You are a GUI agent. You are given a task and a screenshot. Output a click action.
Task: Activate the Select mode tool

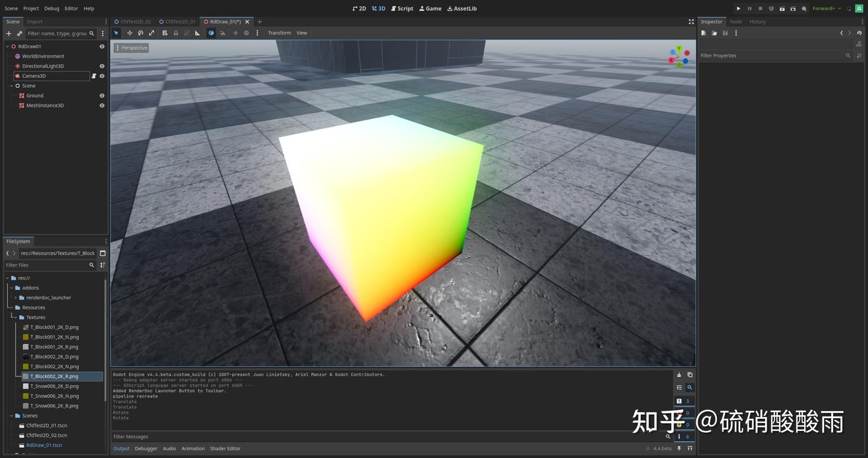pos(116,33)
